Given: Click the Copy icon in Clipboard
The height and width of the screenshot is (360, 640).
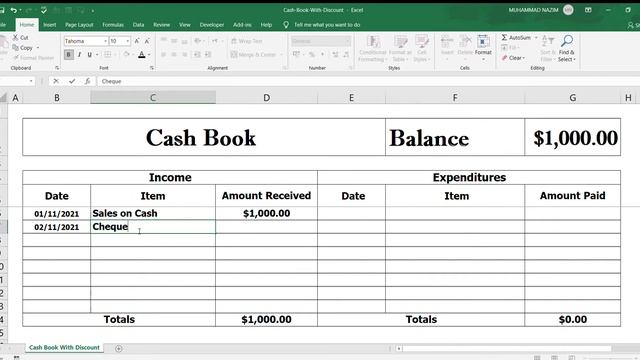Looking at the screenshot, I should coord(16,48).
